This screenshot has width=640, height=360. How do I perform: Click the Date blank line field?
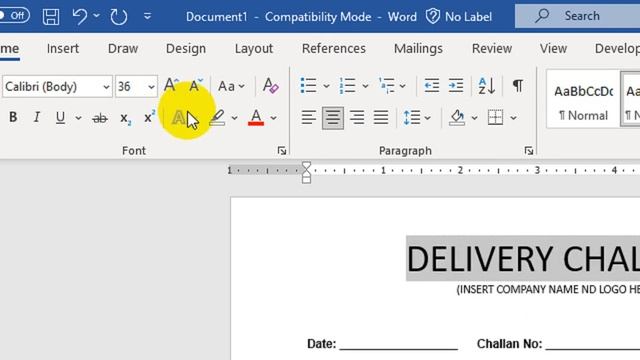398,344
